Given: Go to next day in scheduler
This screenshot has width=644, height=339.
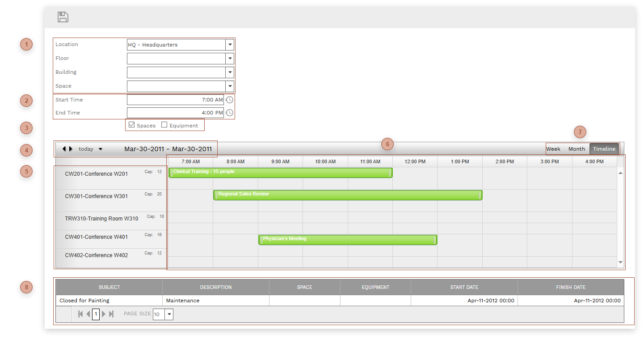Looking at the screenshot, I should [71, 149].
